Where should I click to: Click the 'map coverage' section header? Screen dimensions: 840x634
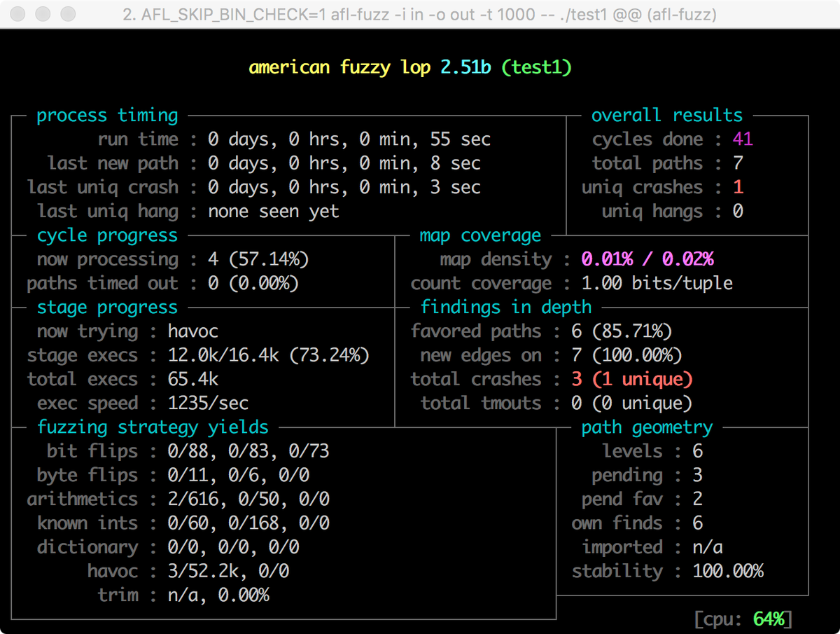480,235
